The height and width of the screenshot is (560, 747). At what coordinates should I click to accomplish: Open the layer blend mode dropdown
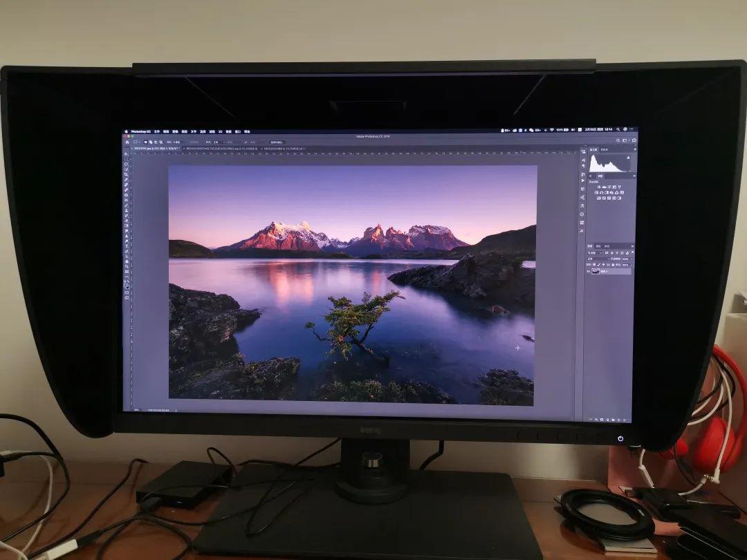point(598,259)
